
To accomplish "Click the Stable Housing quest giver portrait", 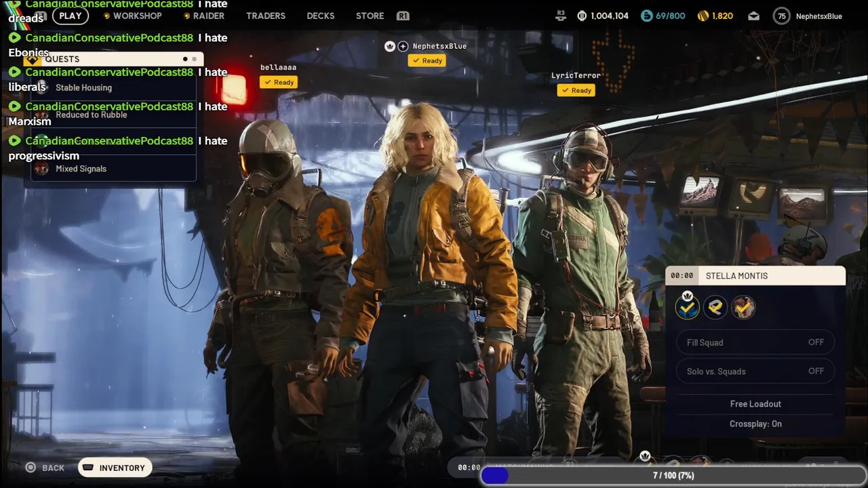I will pos(42,87).
